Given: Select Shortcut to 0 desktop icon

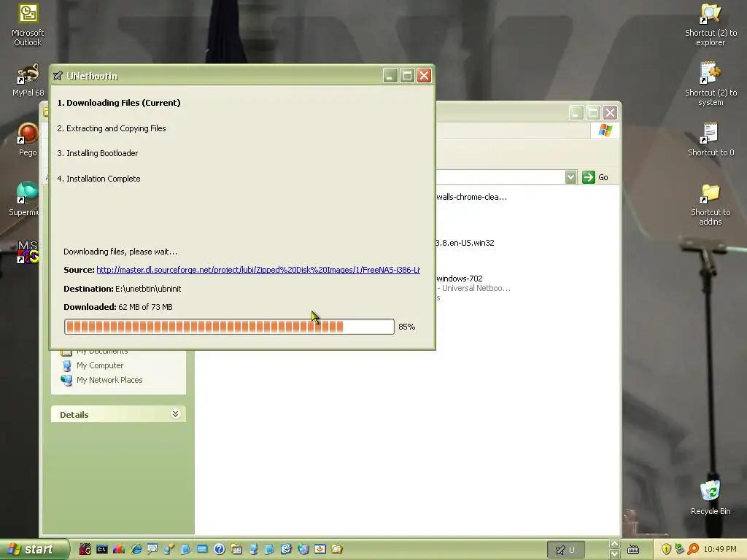Looking at the screenshot, I should coord(711,139).
